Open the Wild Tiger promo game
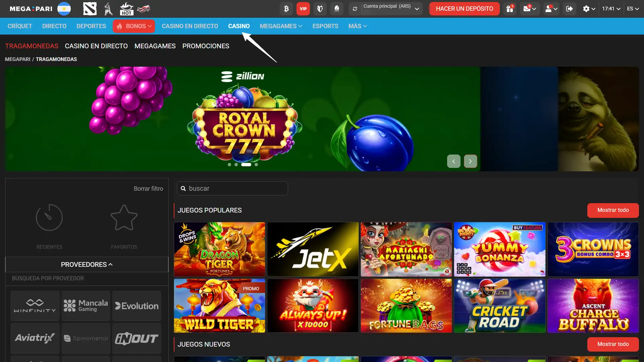Viewport: 644px width, 362px height. (219, 306)
